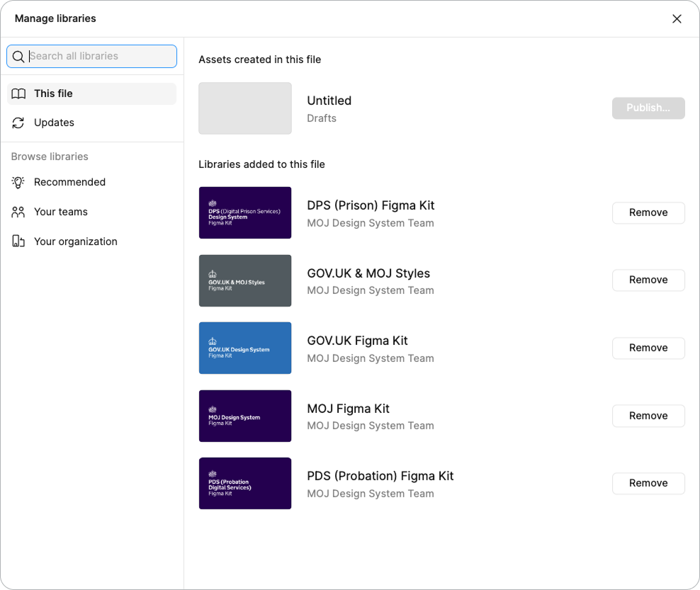Click the MOJ Figma Kit title
The height and width of the screenshot is (590, 700).
click(348, 409)
